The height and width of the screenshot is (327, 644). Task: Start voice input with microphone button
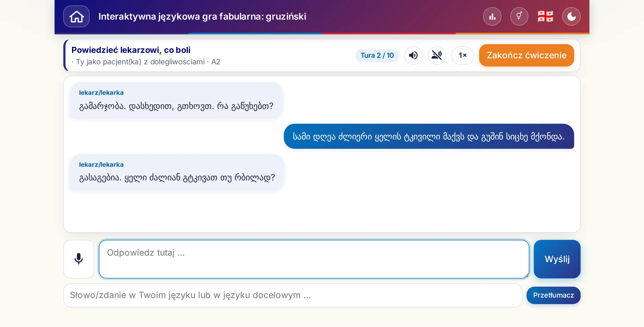(x=79, y=259)
